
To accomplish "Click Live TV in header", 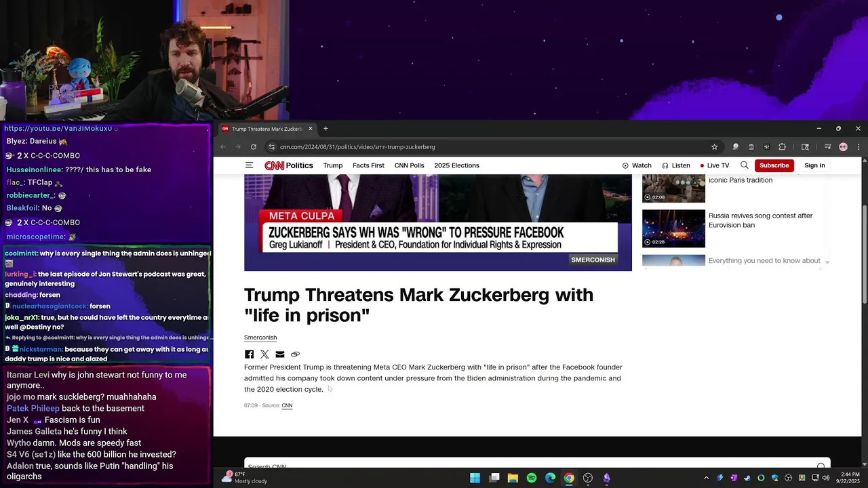I will click(715, 165).
